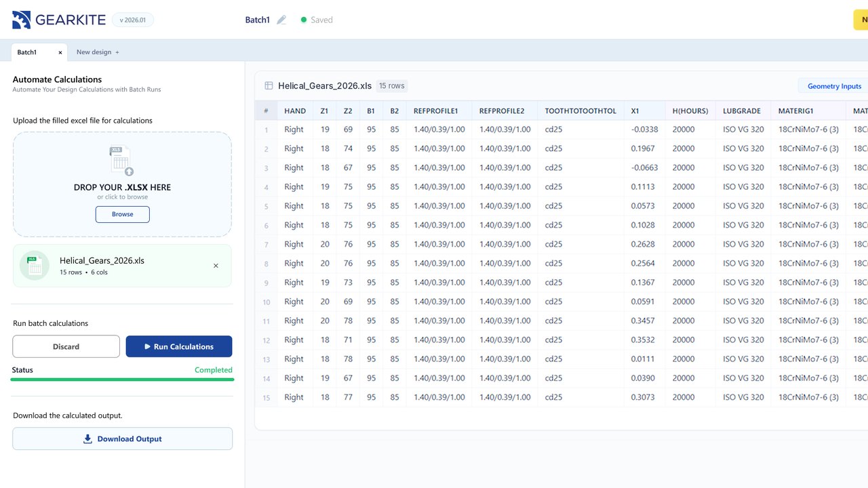The height and width of the screenshot is (488, 868).
Task: Run Calculations for the batch
Action: tap(179, 346)
